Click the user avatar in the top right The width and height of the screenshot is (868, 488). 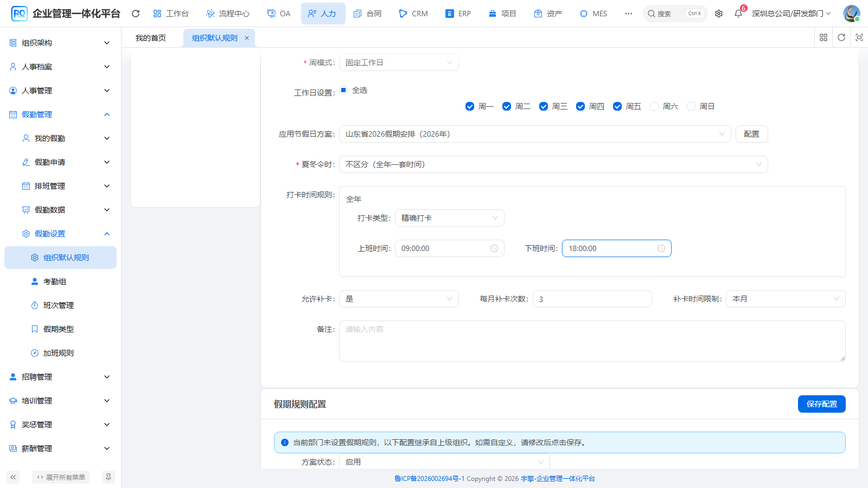pos(852,14)
